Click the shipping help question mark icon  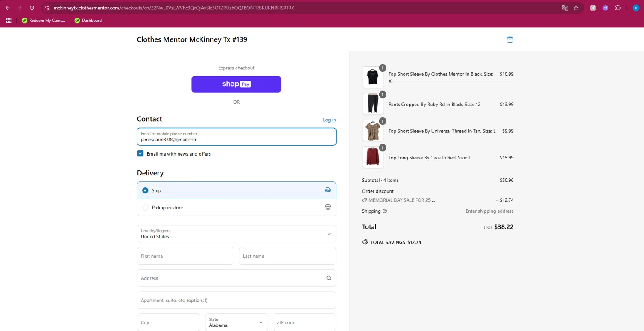pos(385,211)
